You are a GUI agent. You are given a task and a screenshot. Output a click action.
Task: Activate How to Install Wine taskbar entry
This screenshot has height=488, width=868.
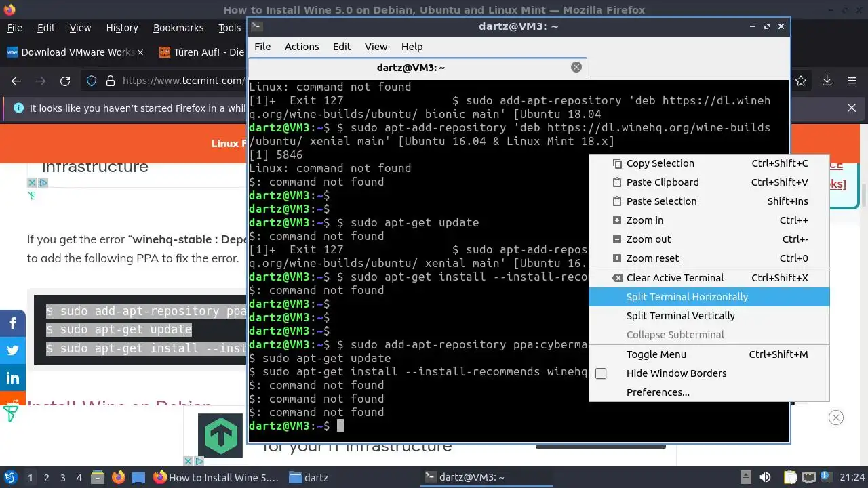point(216,478)
